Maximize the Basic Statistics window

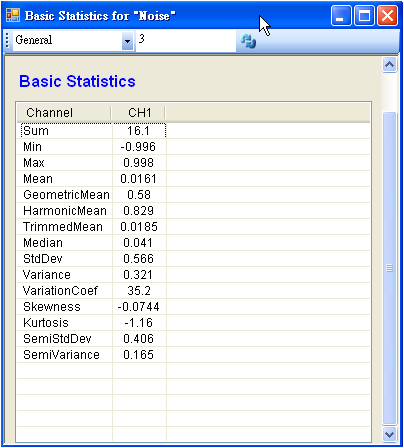pos(364,16)
